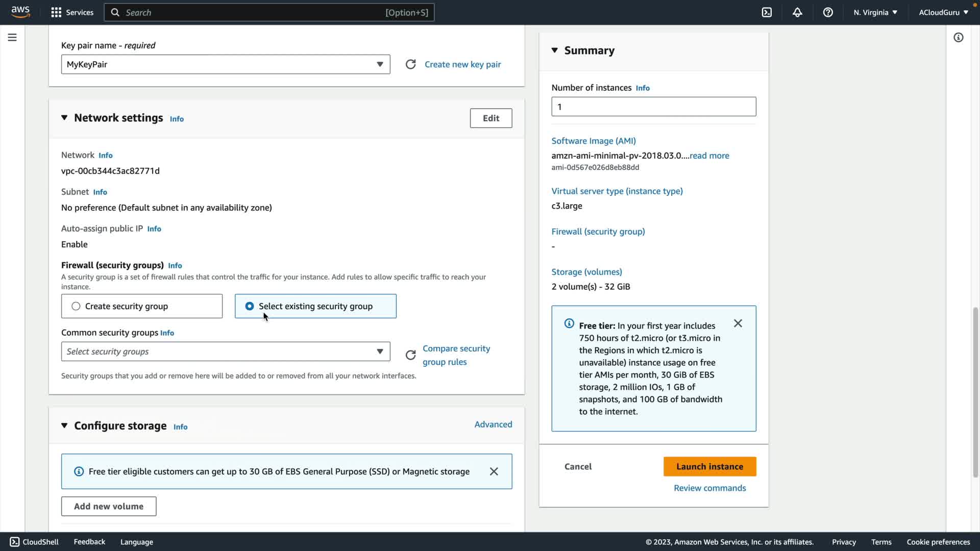This screenshot has width=980, height=551.
Task: Select the Create security group option
Action: click(x=76, y=306)
